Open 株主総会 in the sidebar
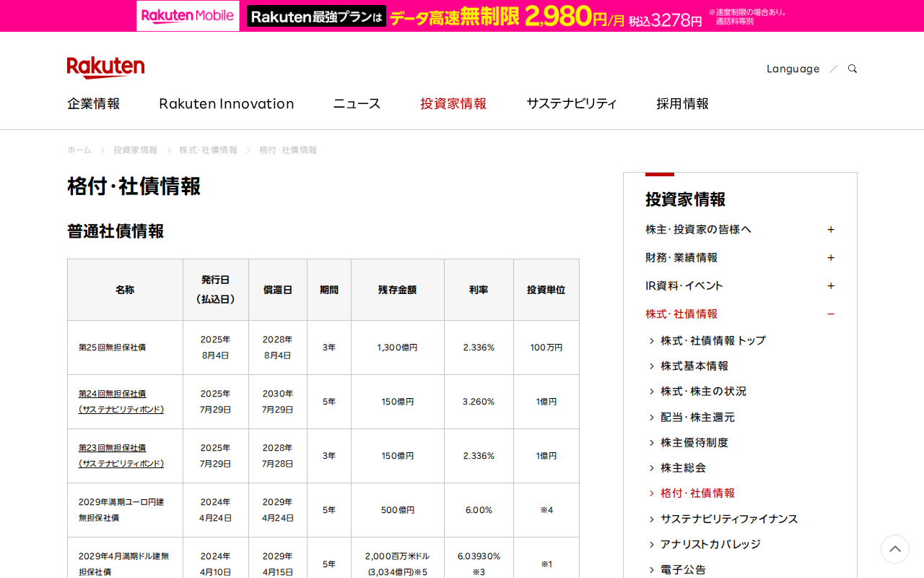The height and width of the screenshot is (578, 924). 685,467
